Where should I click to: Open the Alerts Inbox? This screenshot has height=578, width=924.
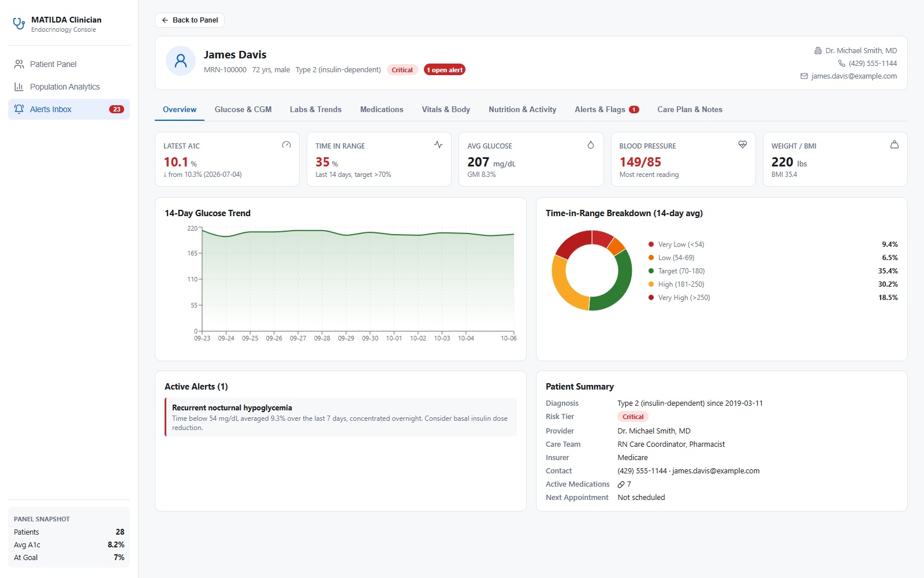click(69, 109)
